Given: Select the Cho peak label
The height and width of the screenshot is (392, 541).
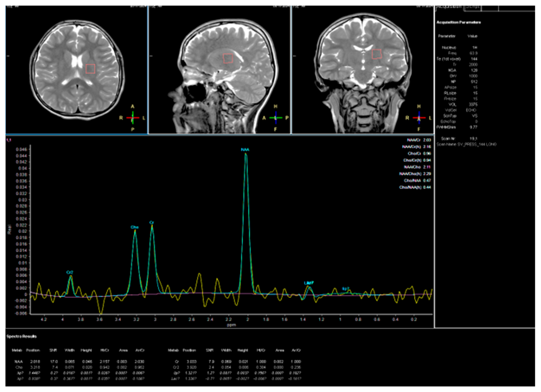Looking at the screenshot, I should click(135, 227).
